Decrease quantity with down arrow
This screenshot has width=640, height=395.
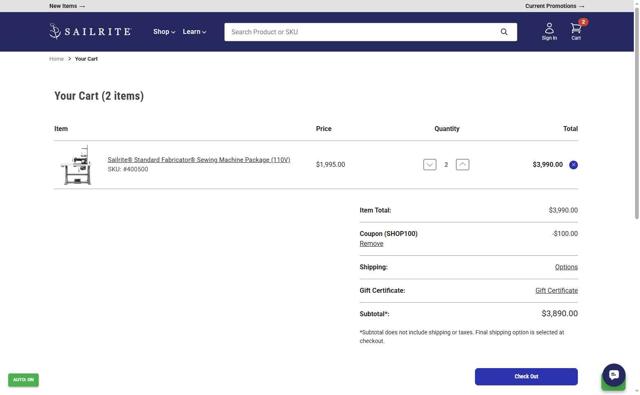pyautogui.click(x=429, y=164)
